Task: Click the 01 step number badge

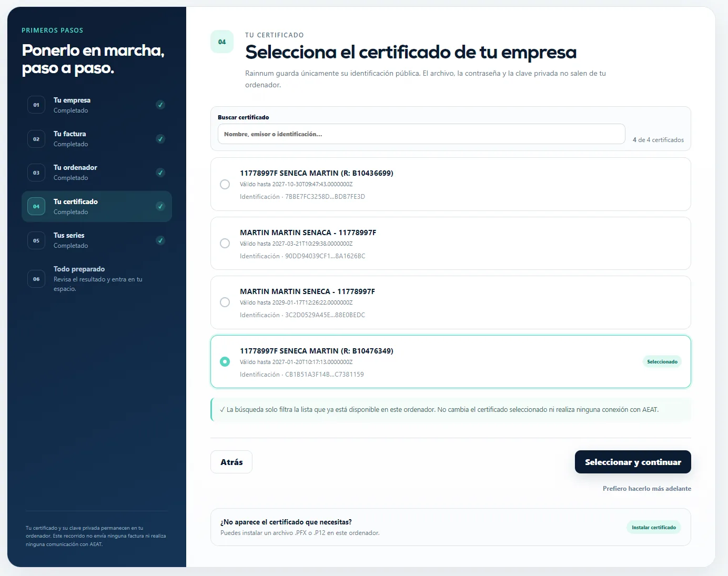Action: point(36,105)
